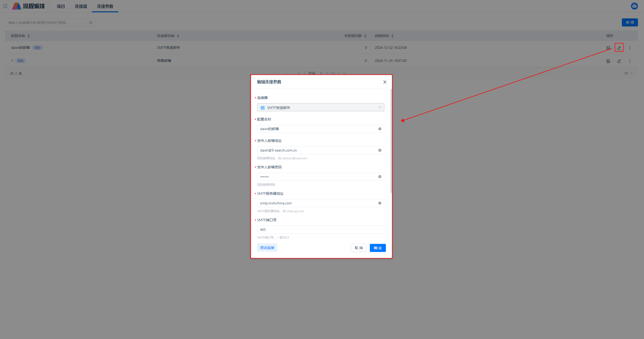Open the page size 10 dropdown
The width and height of the screenshot is (644, 339).
click(x=628, y=73)
